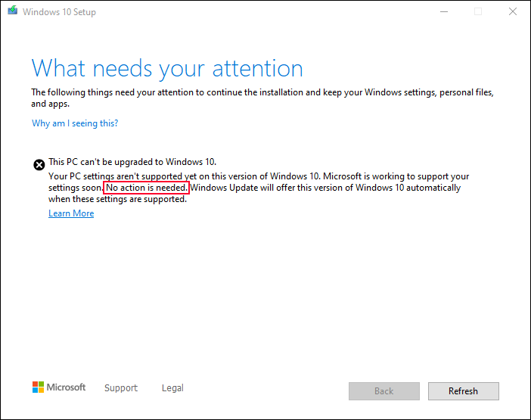Close the Windows 10 Setup window
531x420 pixels.
[513, 11]
